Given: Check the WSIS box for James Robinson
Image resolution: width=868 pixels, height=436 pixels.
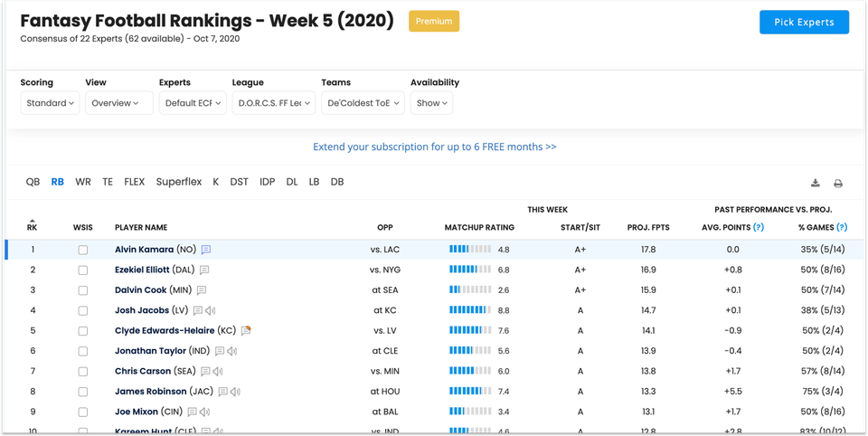Looking at the screenshot, I should pyautogui.click(x=83, y=393).
